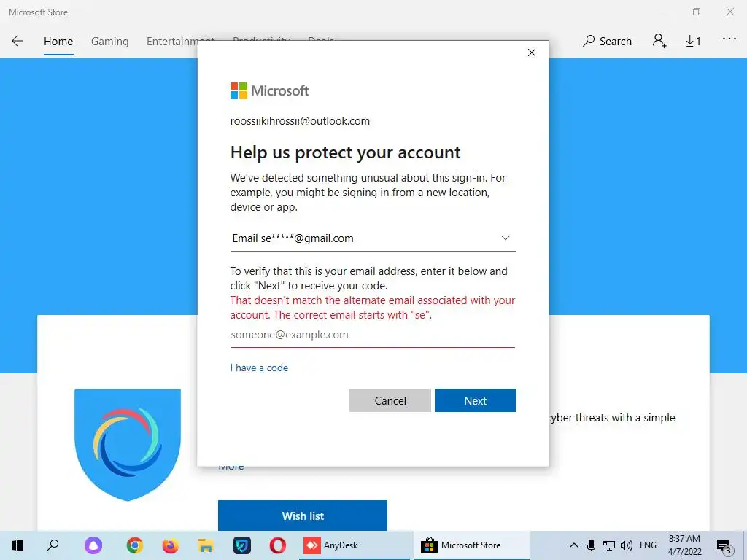Screen dimensions: 747x560
Task: Open Search in Microsoft Store
Action: click(x=608, y=42)
